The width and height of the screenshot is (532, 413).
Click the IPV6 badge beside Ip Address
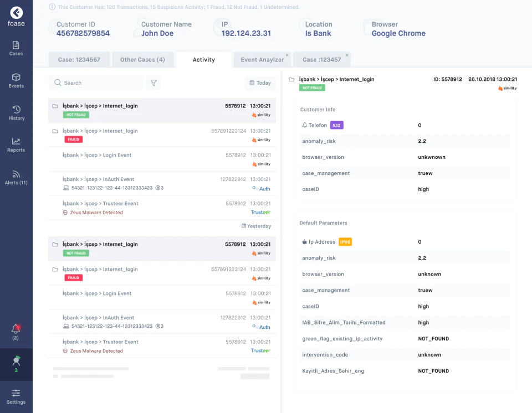345,242
